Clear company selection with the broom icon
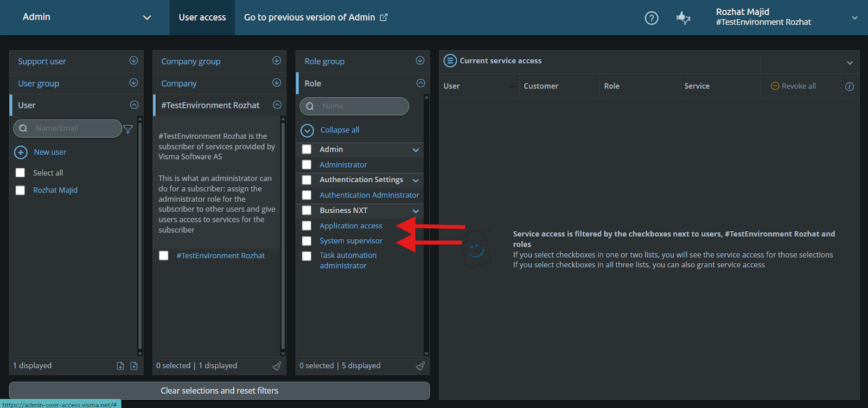The width and height of the screenshot is (868, 408). (277, 366)
